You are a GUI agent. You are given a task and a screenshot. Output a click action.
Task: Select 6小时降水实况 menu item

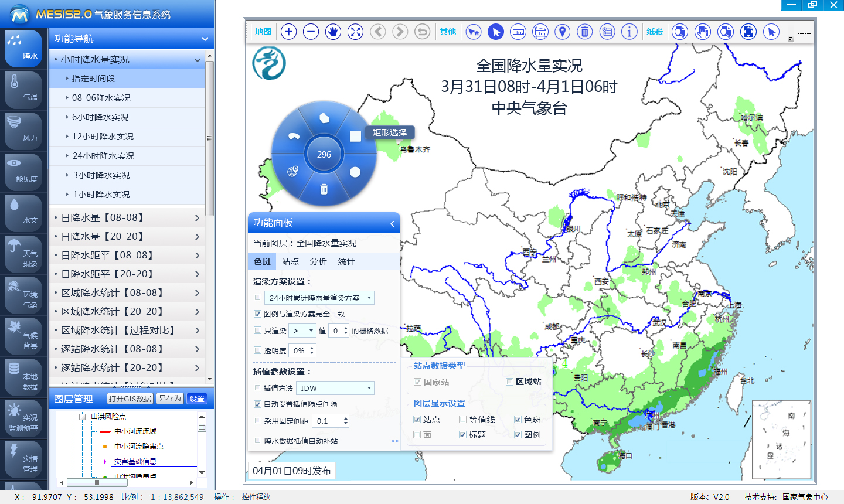pos(100,117)
